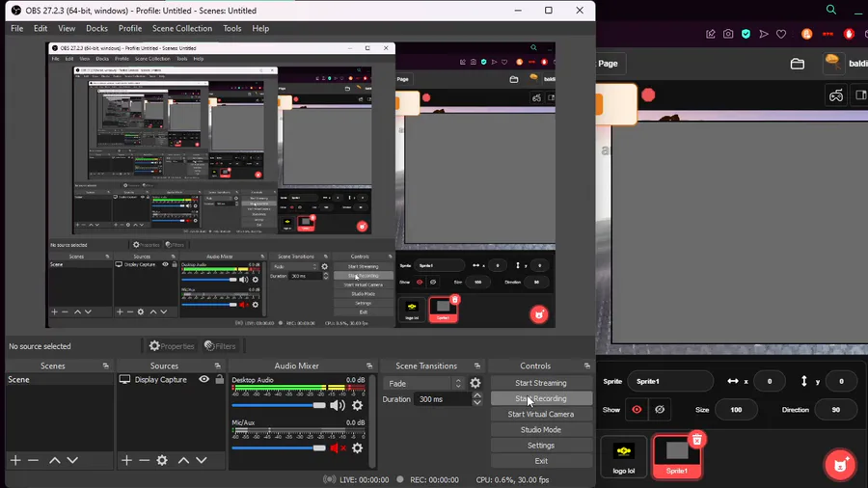
Task: Click browser heart bookmark icon
Action: coord(781,35)
